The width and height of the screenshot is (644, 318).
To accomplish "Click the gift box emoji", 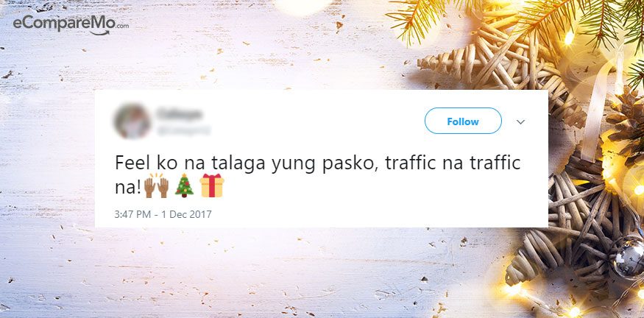I will [212, 185].
